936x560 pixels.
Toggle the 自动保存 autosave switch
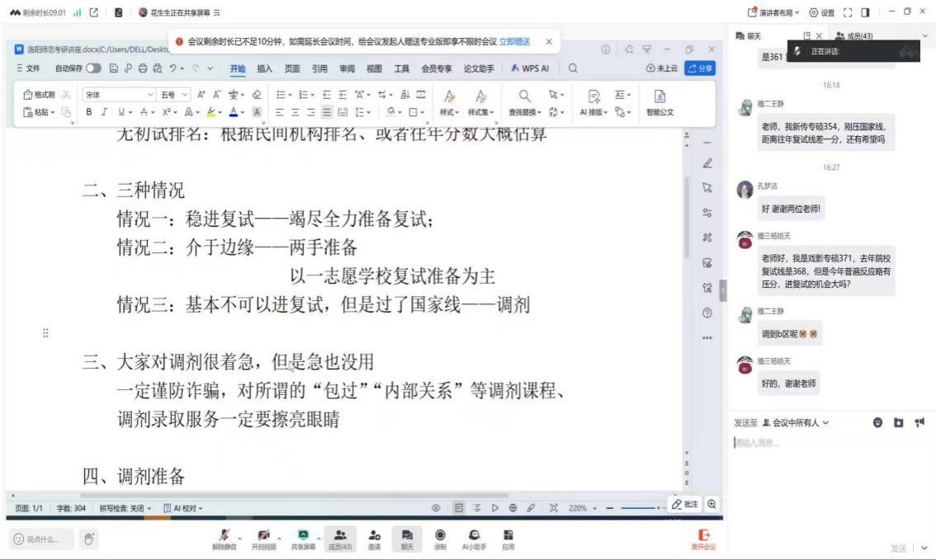pyautogui.click(x=93, y=68)
